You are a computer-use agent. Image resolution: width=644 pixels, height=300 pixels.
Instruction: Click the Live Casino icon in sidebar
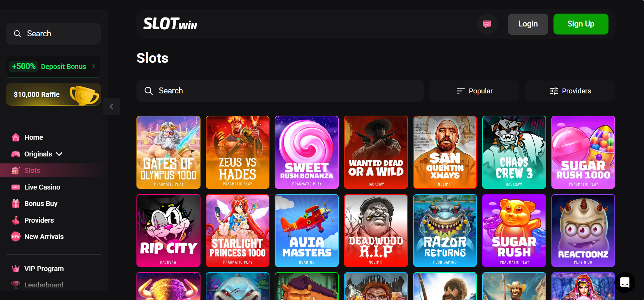pos(16,187)
